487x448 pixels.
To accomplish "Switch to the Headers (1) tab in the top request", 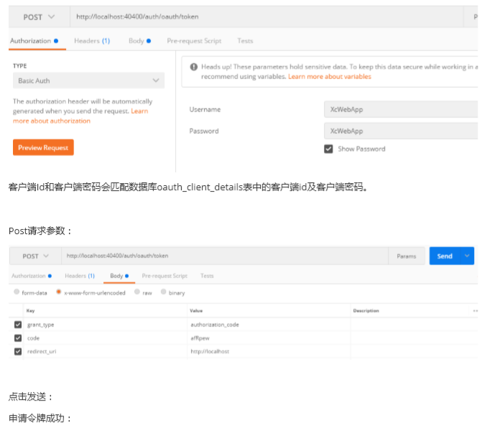I will click(92, 41).
